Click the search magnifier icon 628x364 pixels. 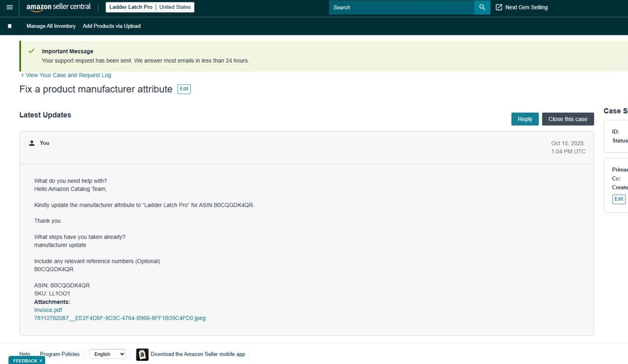(x=481, y=7)
